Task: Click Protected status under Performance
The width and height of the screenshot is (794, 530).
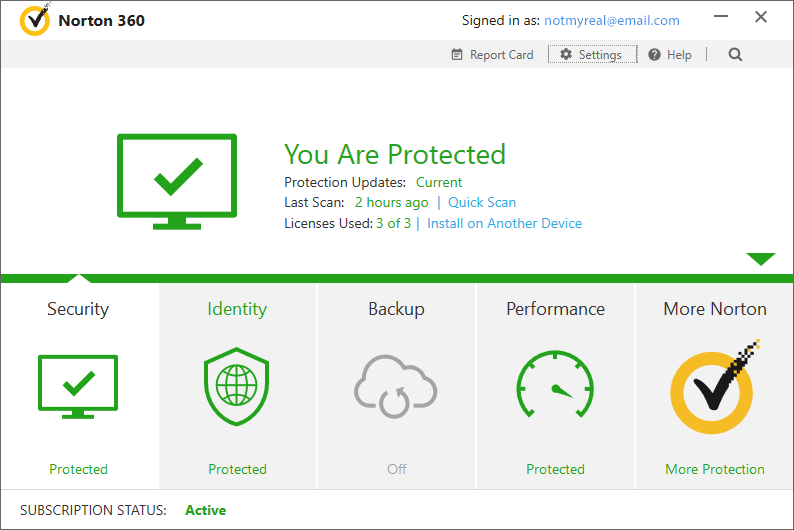Action: (555, 469)
